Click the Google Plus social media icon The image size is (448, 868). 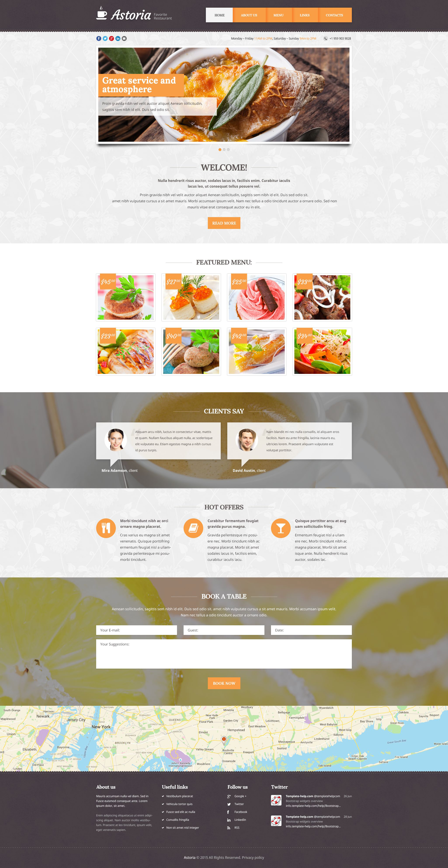[111, 38]
